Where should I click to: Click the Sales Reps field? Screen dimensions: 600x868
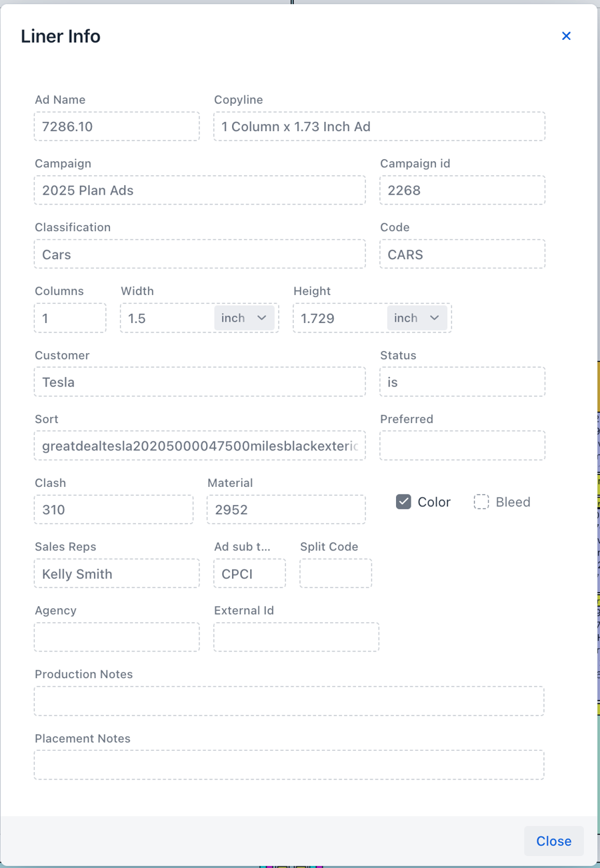point(117,574)
